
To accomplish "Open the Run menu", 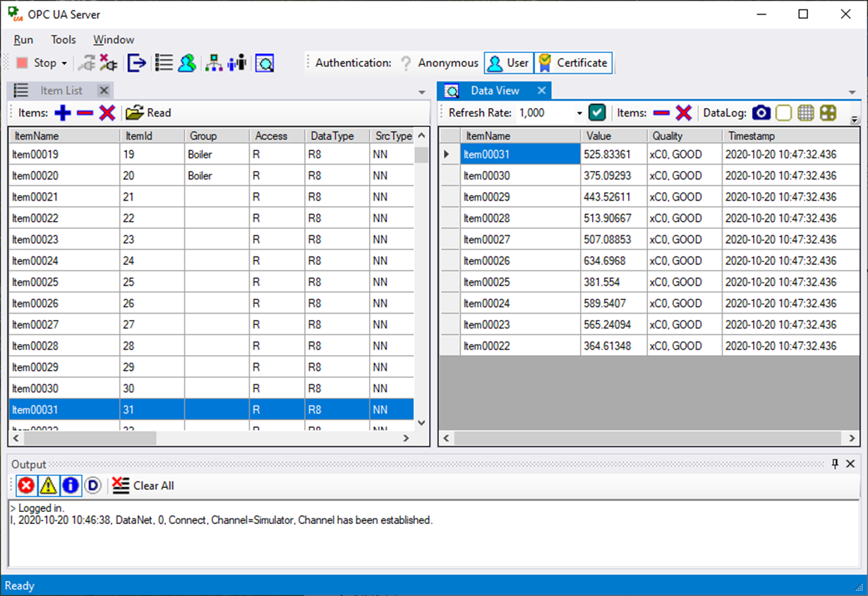I will pyautogui.click(x=23, y=40).
